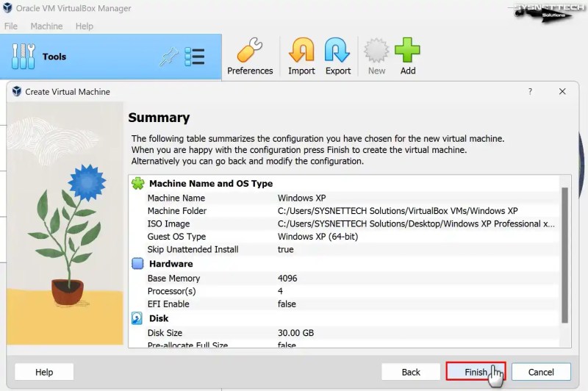Click the VirtualBox icon in title bar
588x391 pixels.
(x=7, y=8)
